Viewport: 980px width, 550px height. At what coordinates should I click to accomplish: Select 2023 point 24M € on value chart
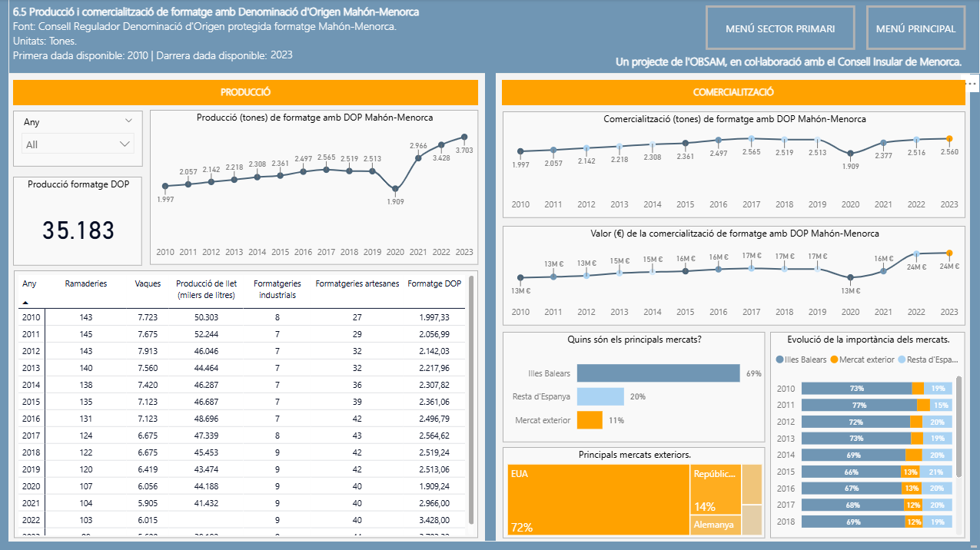949,253
